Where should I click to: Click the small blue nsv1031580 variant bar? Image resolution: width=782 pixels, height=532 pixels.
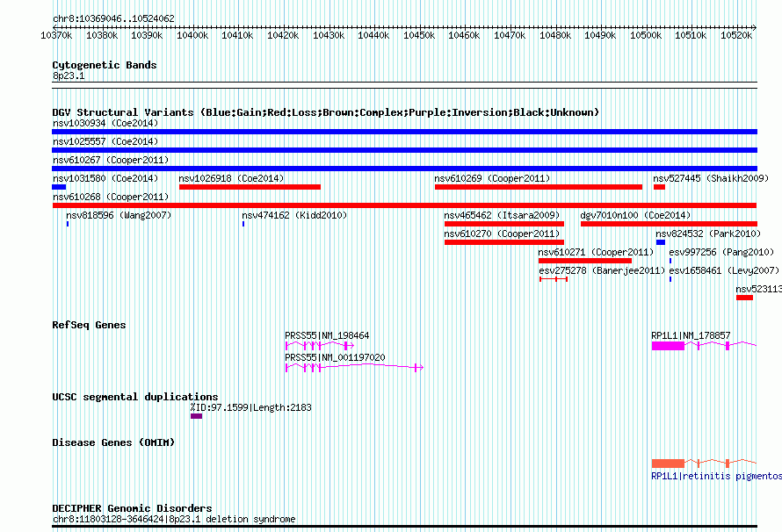[x=59, y=187]
